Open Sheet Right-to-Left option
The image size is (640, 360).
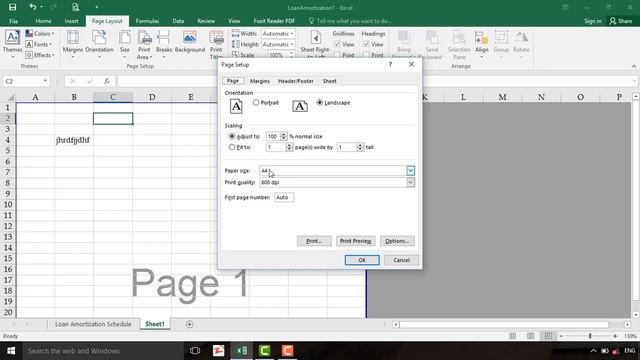[316, 44]
